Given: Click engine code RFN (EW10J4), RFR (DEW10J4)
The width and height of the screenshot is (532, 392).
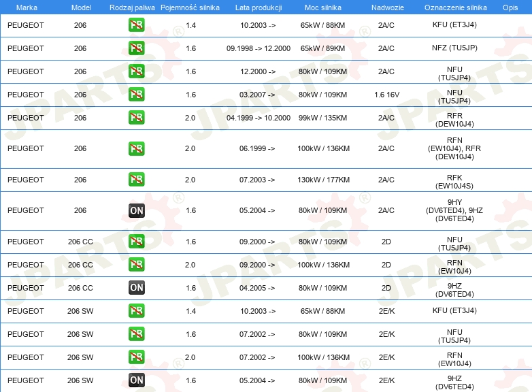Looking at the screenshot, I should [x=454, y=148].
